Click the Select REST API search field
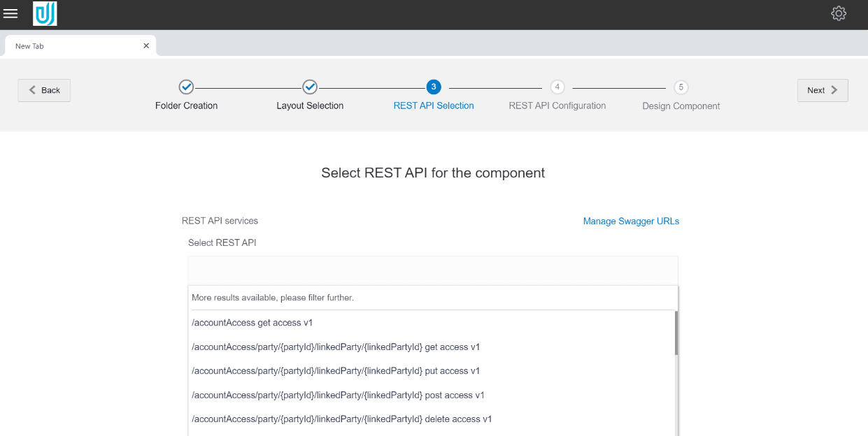 coord(433,270)
